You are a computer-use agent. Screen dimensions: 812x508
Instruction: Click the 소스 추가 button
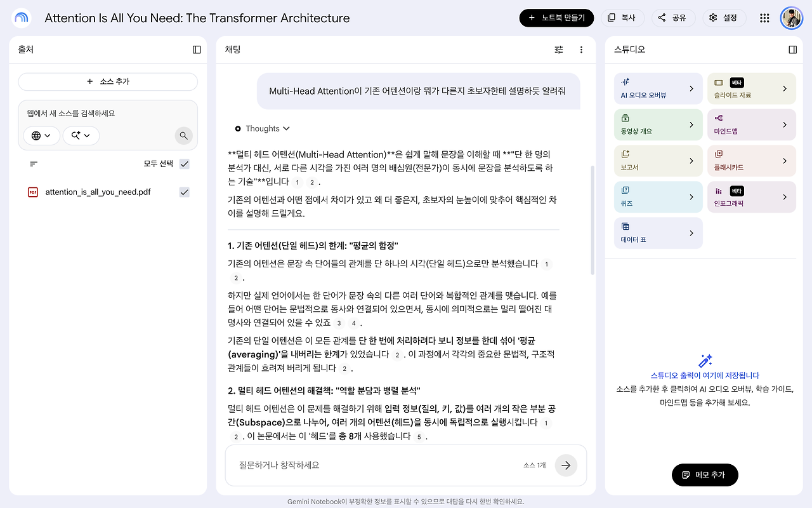pos(108,81)
